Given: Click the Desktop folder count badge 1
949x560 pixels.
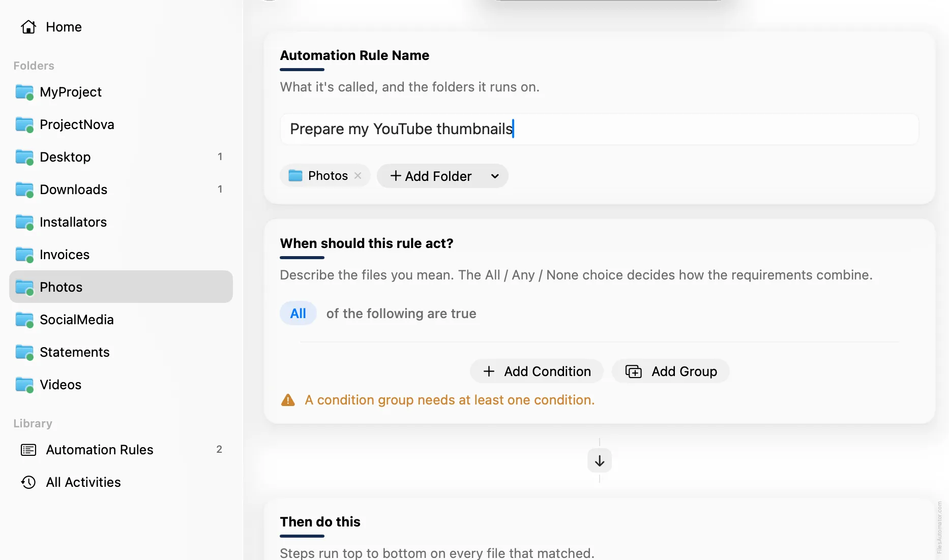Looking at the screenshot, I should click(220, 157).
